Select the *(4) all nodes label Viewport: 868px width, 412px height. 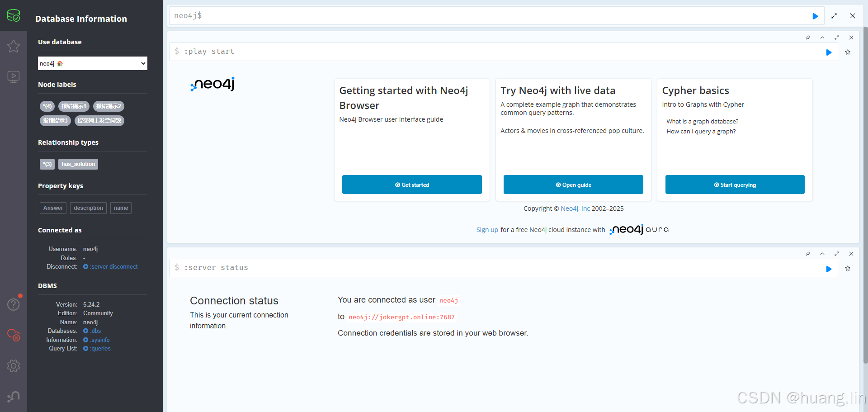pyautogui.click(x=47, y=106)
